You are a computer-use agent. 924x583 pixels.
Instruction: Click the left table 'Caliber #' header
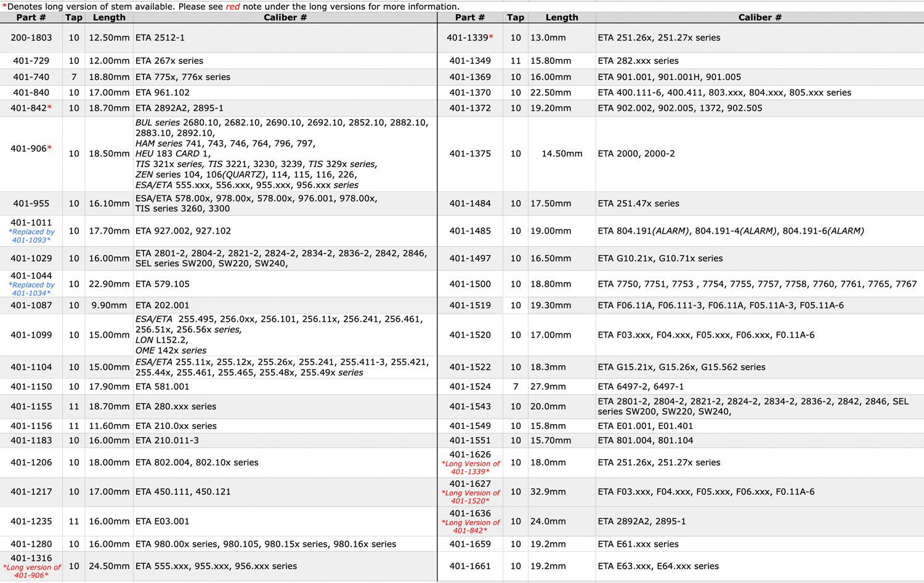[x=285, y=17]
